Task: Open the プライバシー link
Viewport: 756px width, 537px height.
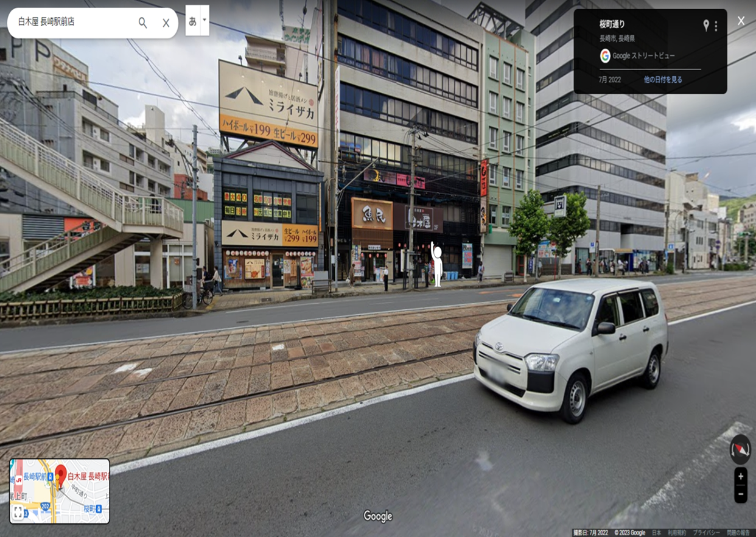Action: pos(706,533)
